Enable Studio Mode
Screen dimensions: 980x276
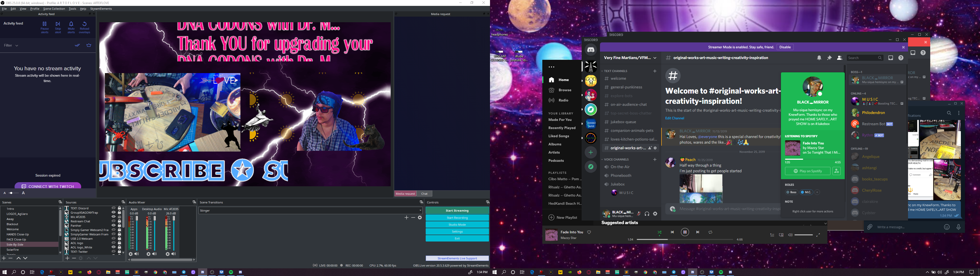tap(457, 225)
